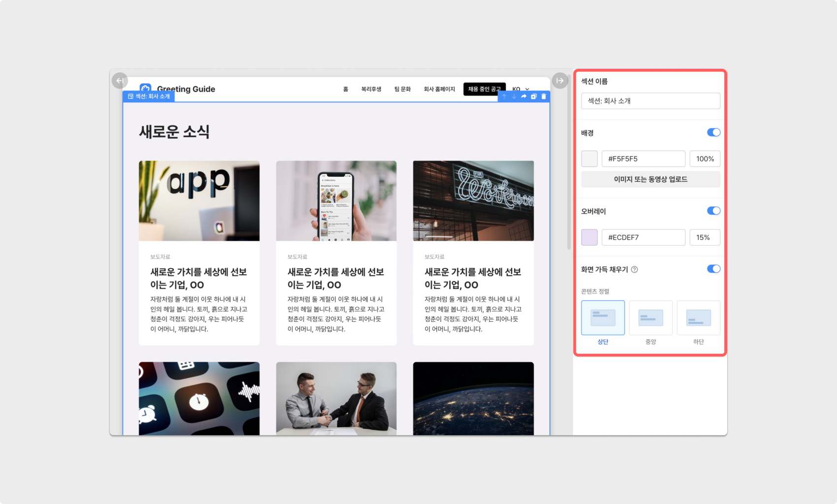Collapse the left panel with the arrow button

coord(120,80)
